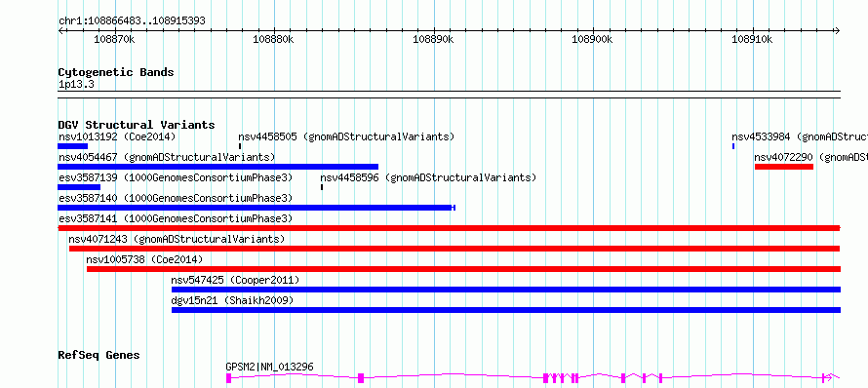Click the 108890k ruler tick label
Image resolution: width=868 pixels, height=388 pixels.
[x=433, y=39]
